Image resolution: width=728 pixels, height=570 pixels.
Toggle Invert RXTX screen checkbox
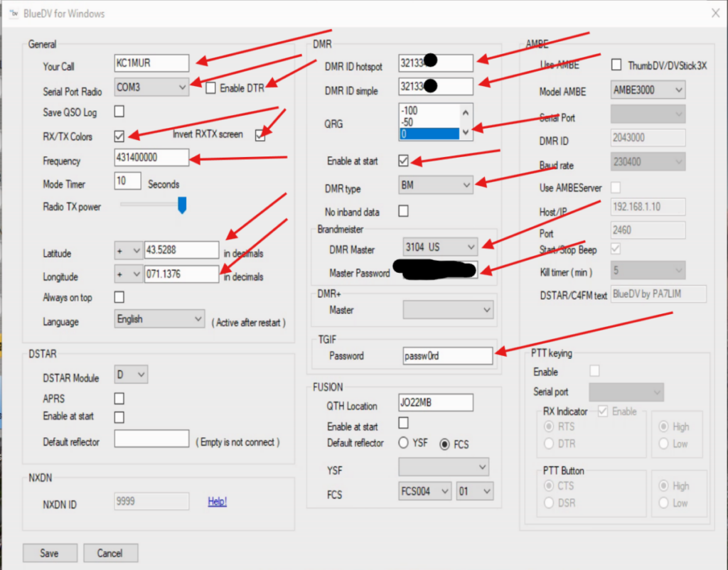[260, 135]
